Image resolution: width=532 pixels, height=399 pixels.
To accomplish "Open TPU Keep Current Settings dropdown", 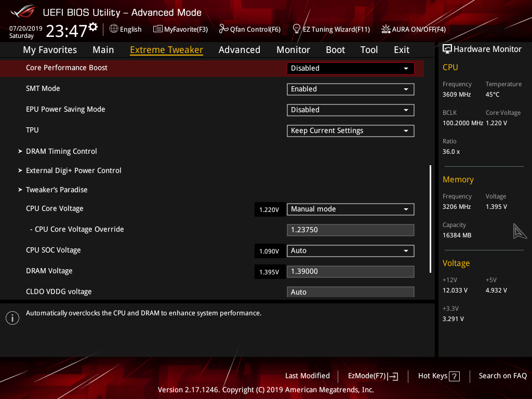I will 351,130.
